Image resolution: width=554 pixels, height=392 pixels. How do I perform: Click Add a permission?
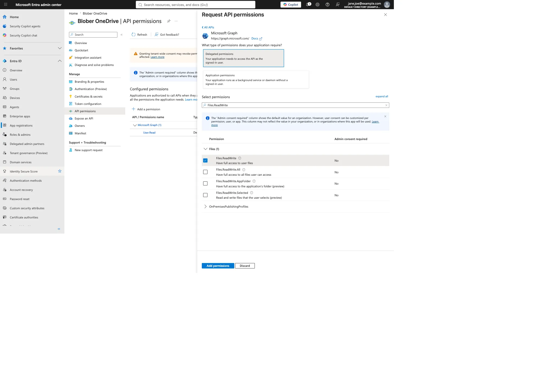coord(146,109)
